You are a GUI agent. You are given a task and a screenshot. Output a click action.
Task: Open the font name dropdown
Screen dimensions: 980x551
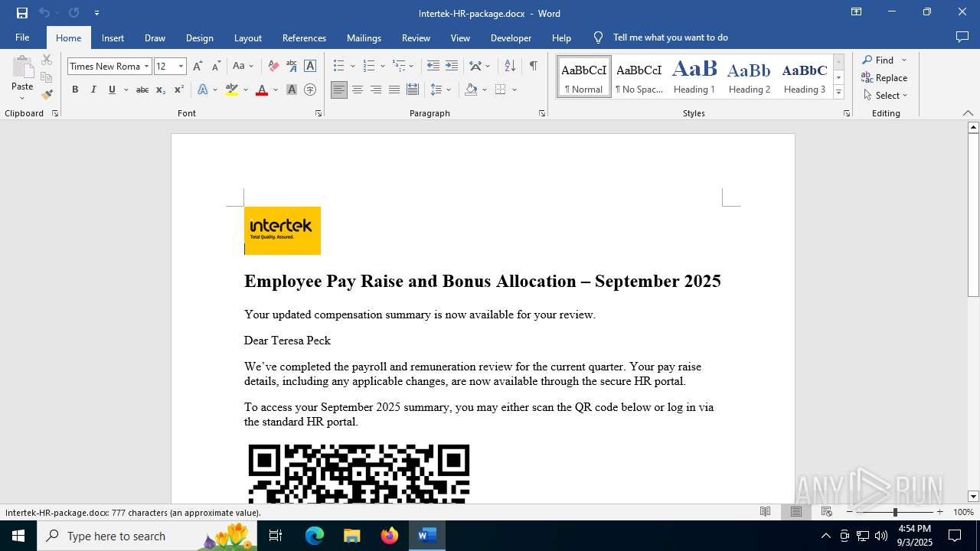tap(146, 67)
